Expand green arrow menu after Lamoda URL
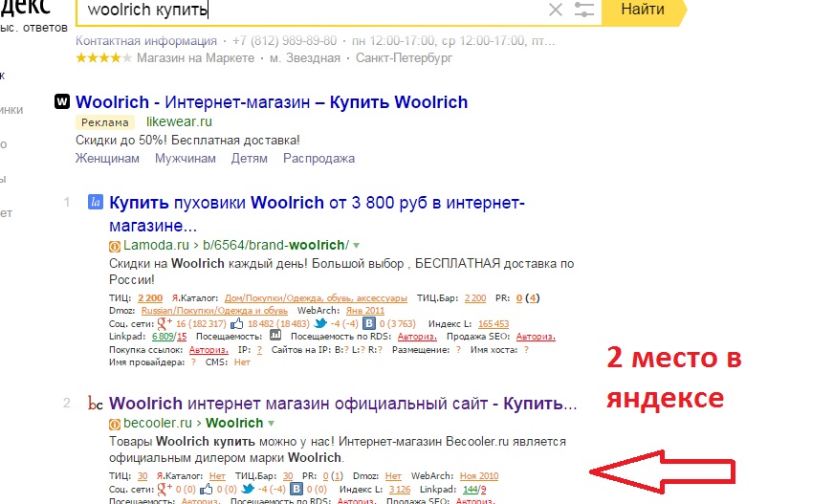 357,246
